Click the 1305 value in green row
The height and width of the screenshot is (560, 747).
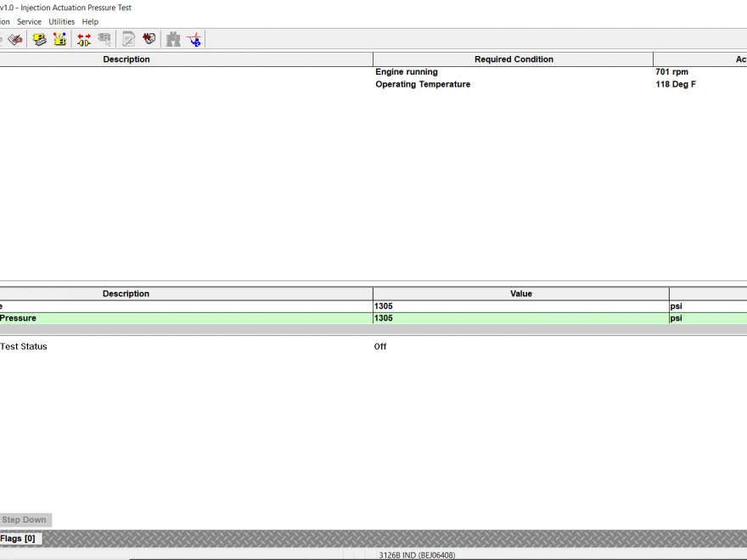(x=384, y=318)
